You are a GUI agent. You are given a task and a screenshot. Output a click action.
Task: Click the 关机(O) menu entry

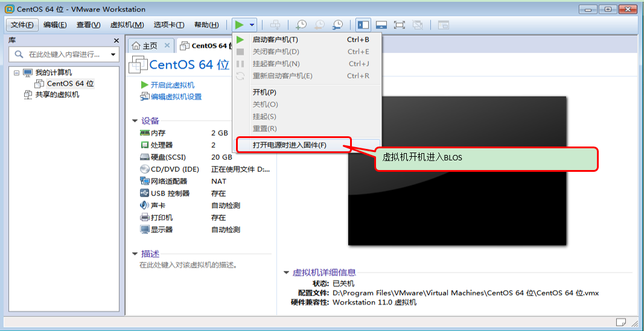(x=307, y=104)
